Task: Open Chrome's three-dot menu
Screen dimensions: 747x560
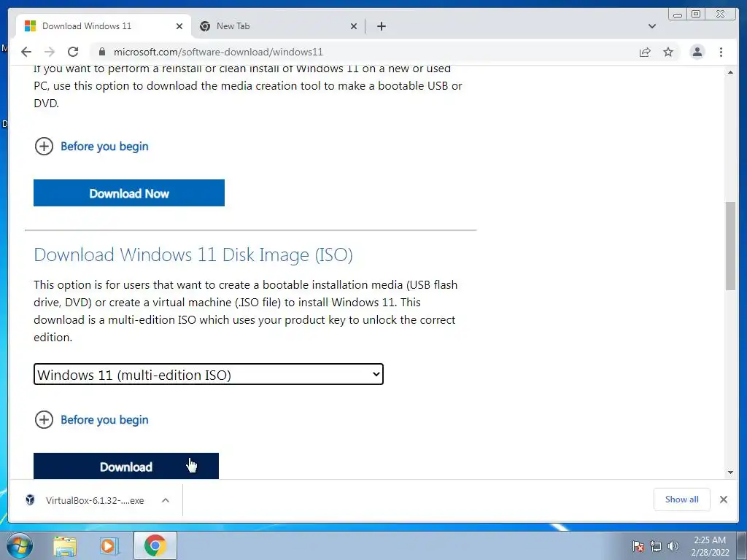Action: pos(721,52)
